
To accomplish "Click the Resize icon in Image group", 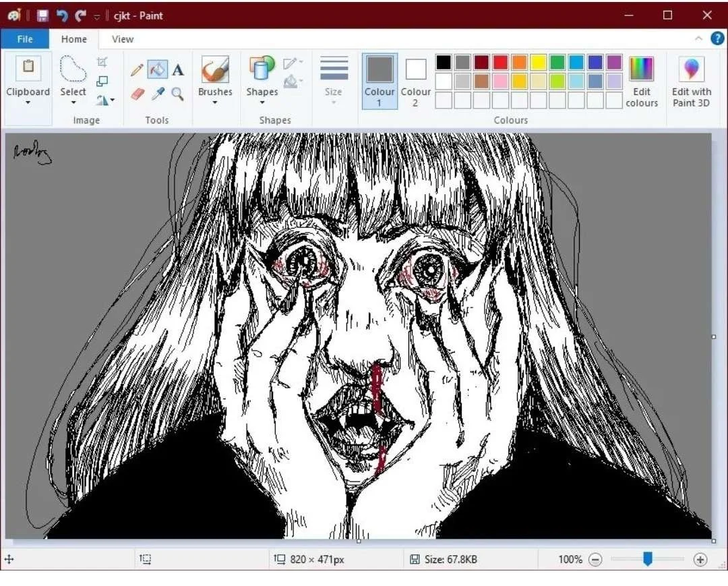I will click(102, 82).
